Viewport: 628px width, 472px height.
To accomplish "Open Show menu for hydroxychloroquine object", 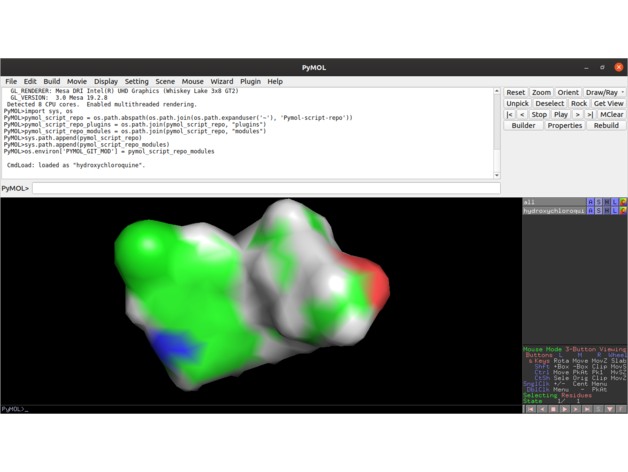I will (598, 211).
